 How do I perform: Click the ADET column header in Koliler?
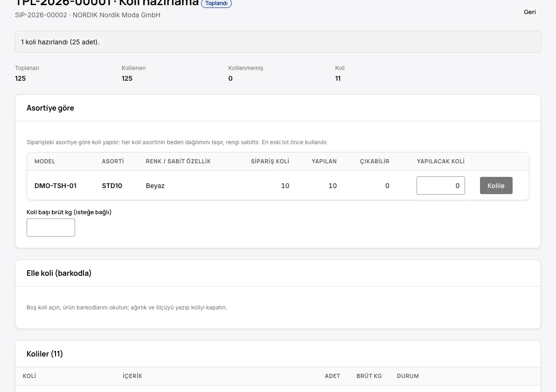pos(333,376)
